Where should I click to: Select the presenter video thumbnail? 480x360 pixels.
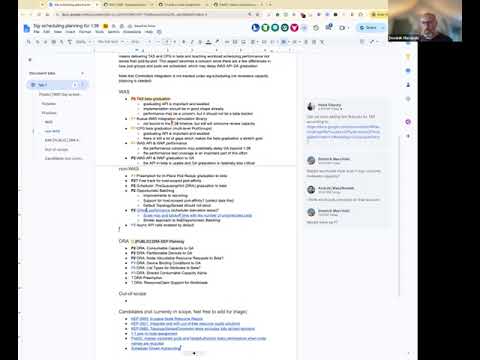pos(425,21)
